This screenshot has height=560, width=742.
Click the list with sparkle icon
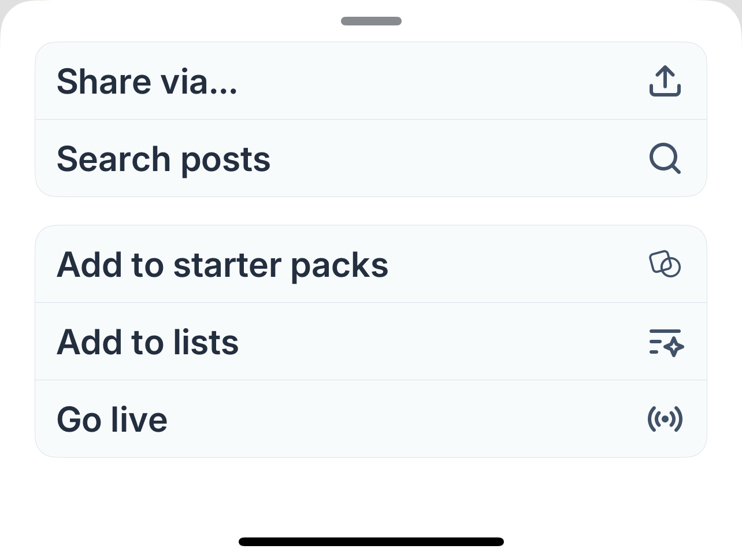pos(666,342)
